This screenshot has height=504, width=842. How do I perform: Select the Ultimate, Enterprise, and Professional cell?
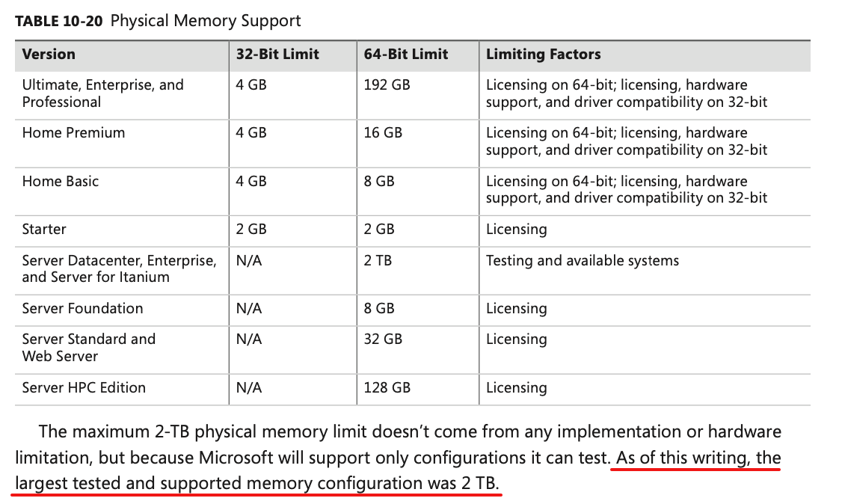(102, 93)
